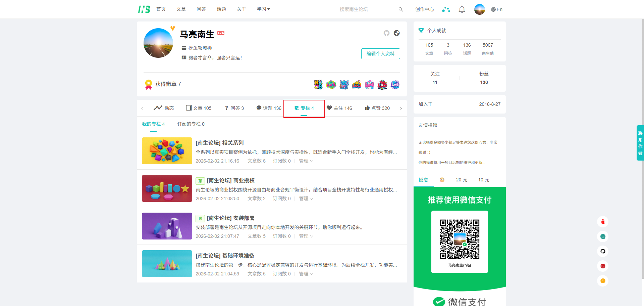
Task: Focus the 搜索南生论坛 search field
Action: click(x=366, y=9)
